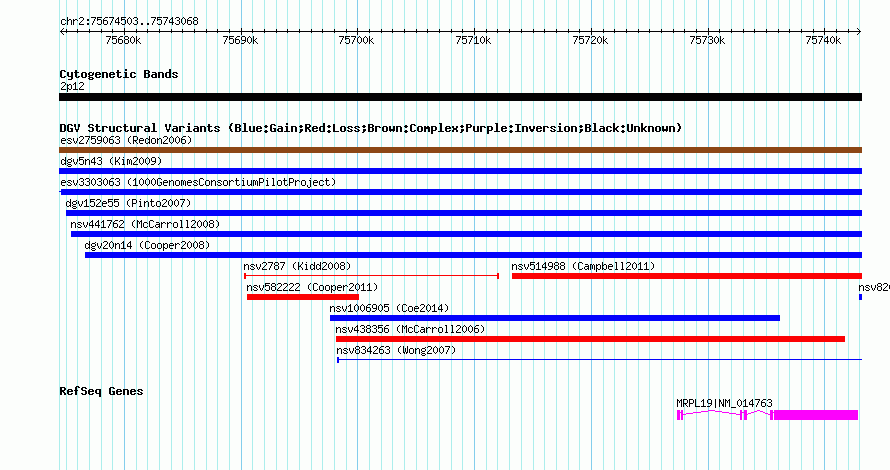
Task: Open the nsv1006905 (Coe2014) blue bar
Action: (x=555, y=318)
